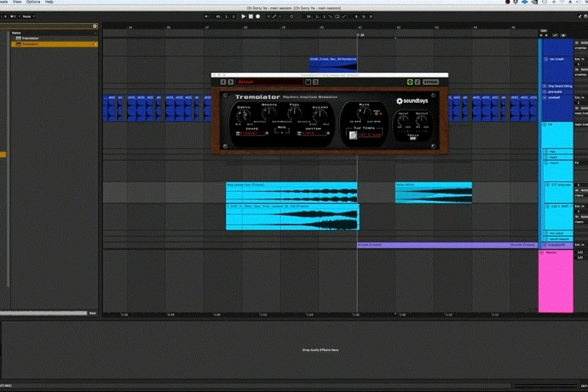
Task: Fold the 118 V_RIOT track
Action: click(x=547, y=207)
